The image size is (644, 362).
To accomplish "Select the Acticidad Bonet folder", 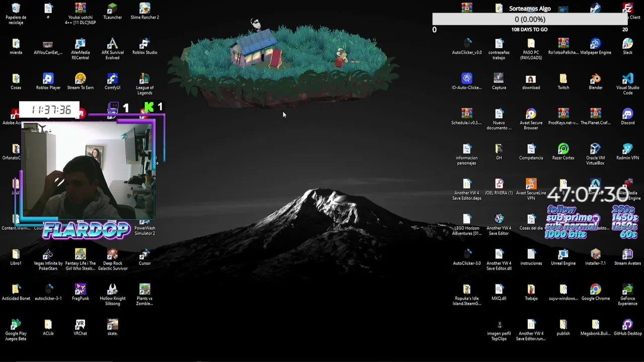I will click(16, 290).
